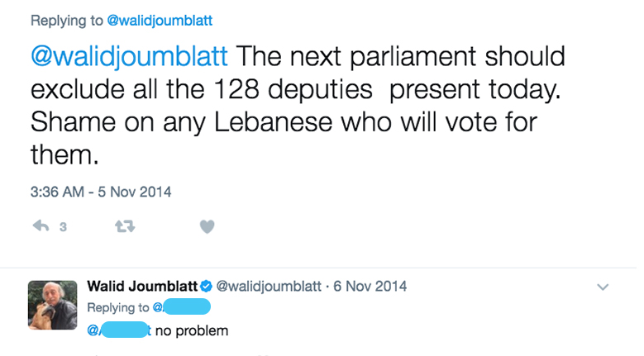
Task: Open the '6 Nov 2014' reply date
Action: pos(370,287)
